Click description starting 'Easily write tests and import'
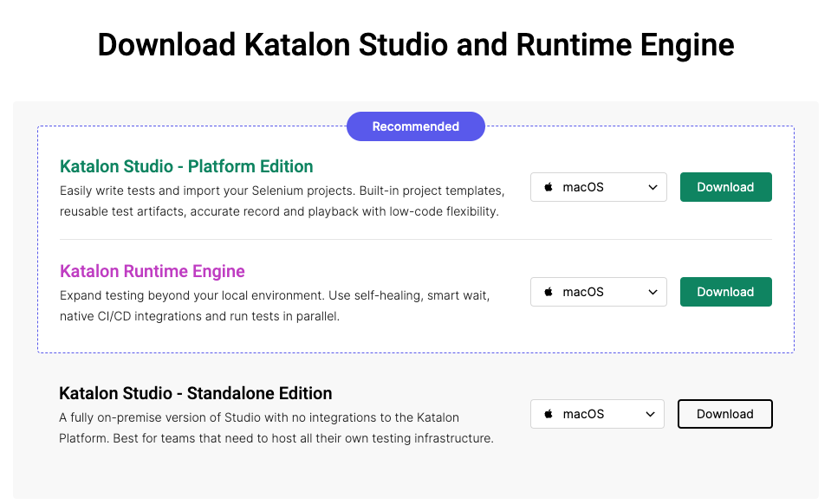 282,201
